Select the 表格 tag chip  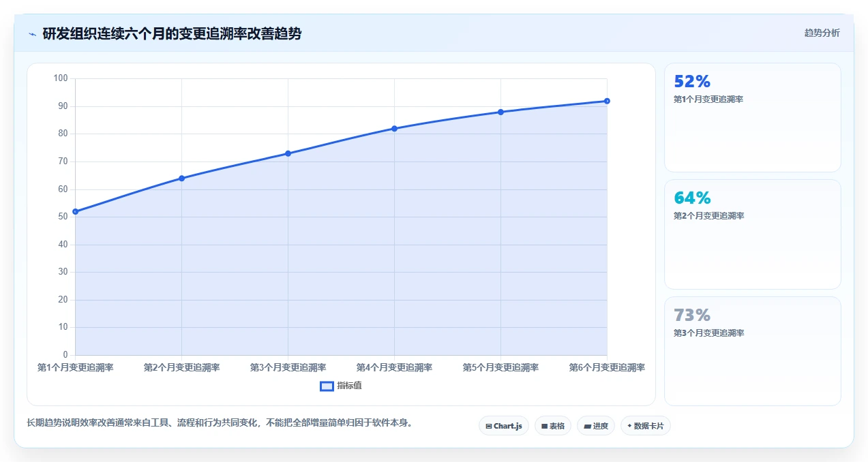coord(553,426)
